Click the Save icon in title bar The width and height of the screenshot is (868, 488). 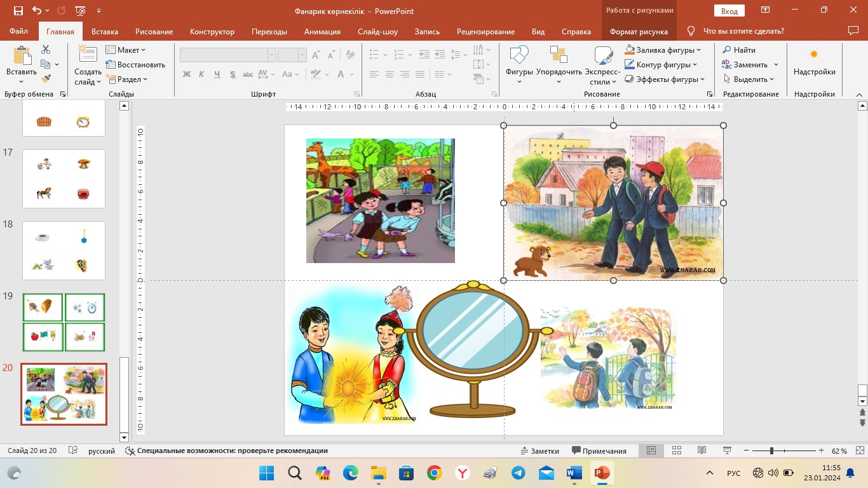click(18, 11)
